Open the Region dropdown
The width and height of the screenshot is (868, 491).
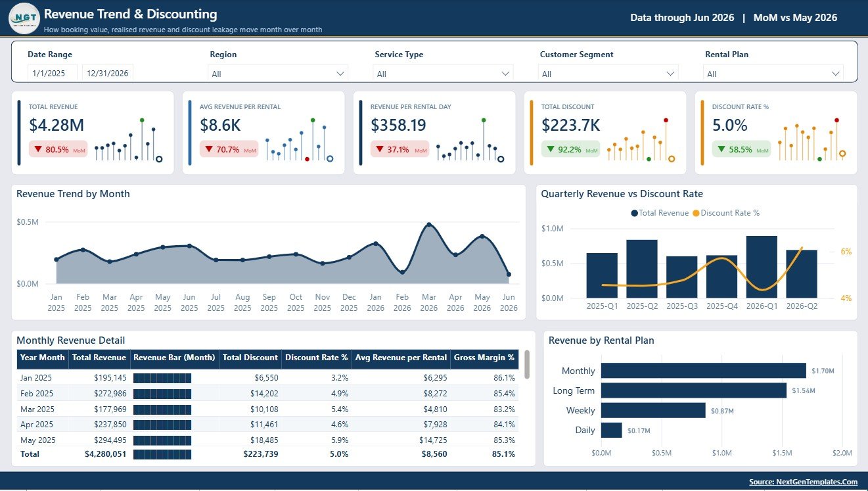pos(278,74)
